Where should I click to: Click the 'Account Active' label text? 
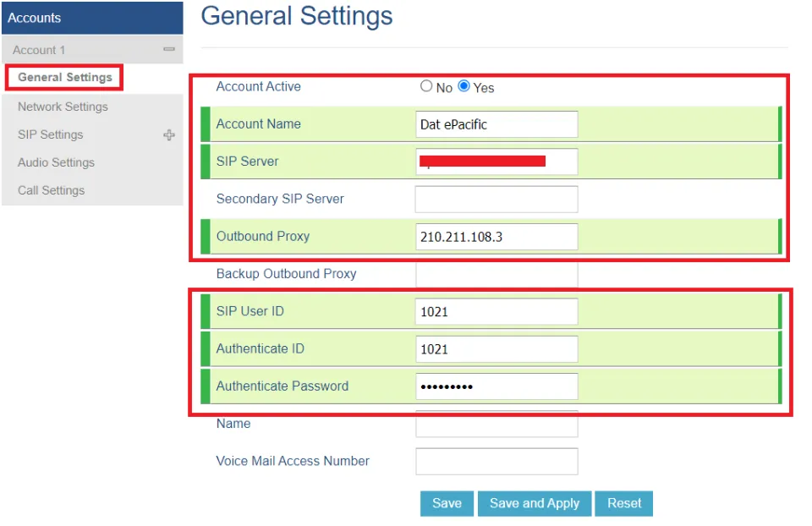pos(259,86)
